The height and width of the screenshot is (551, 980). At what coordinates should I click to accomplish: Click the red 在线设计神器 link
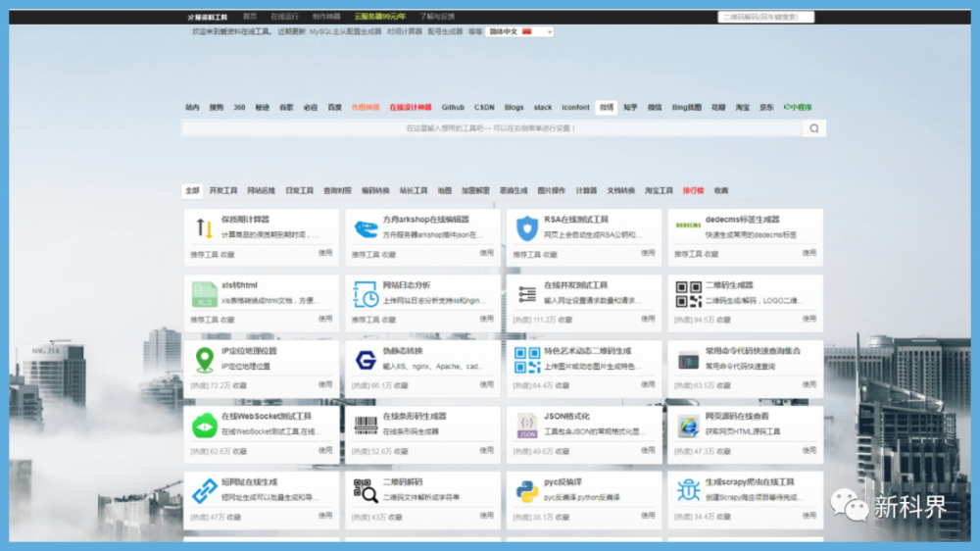click(411, 108)
